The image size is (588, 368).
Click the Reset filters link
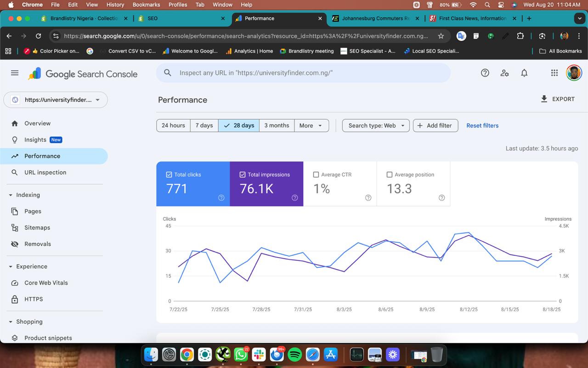click(x=482, y=126)
